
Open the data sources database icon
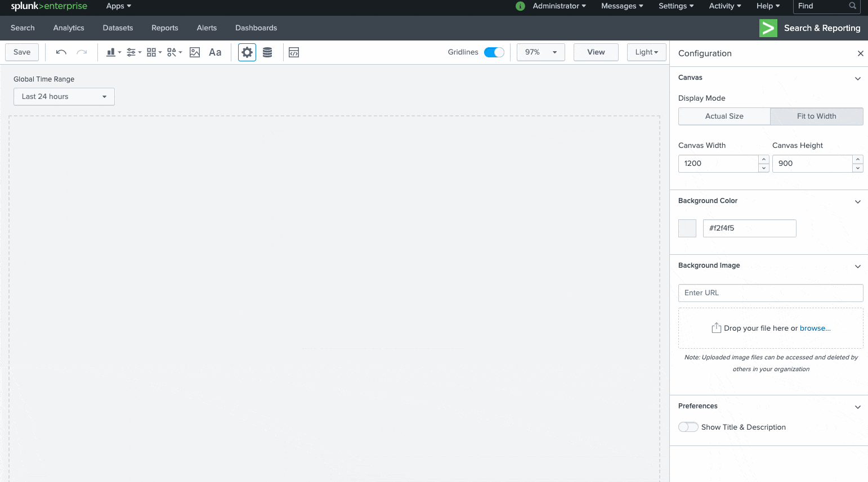[267, 52]
